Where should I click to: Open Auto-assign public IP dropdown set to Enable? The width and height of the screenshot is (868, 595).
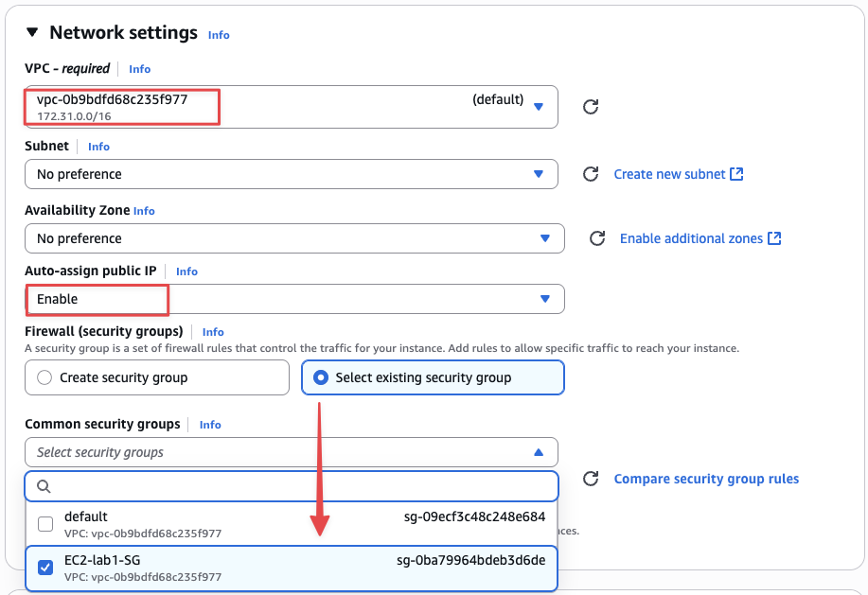(294, 299)
